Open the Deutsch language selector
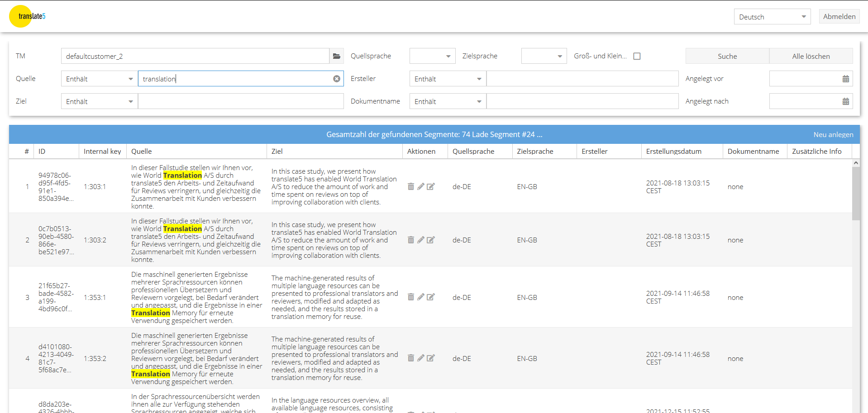This screenshot has height=413, width=868. (x=772, y=17)
